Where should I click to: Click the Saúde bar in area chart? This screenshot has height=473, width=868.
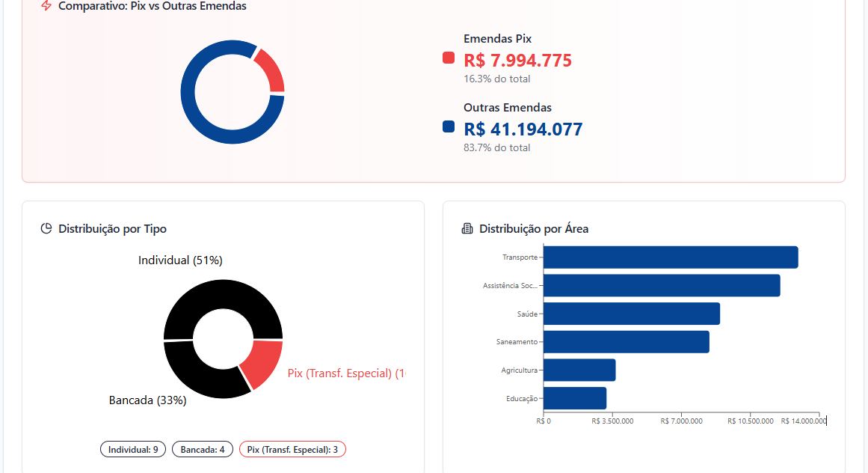632,314
